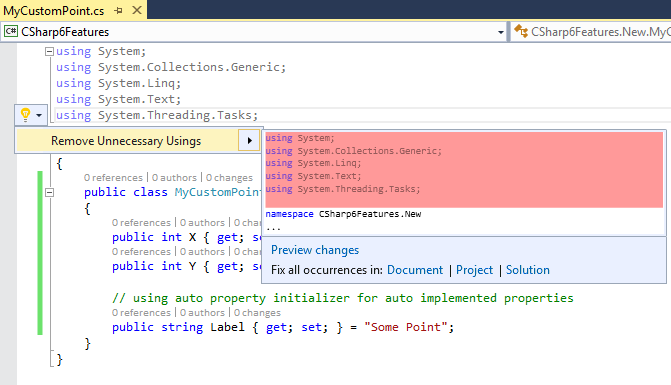The width and height of the screenshot is (671, 385).
Task: Click 'using System.Threading.Tasks;' line in editor
Action: (157, 116)
